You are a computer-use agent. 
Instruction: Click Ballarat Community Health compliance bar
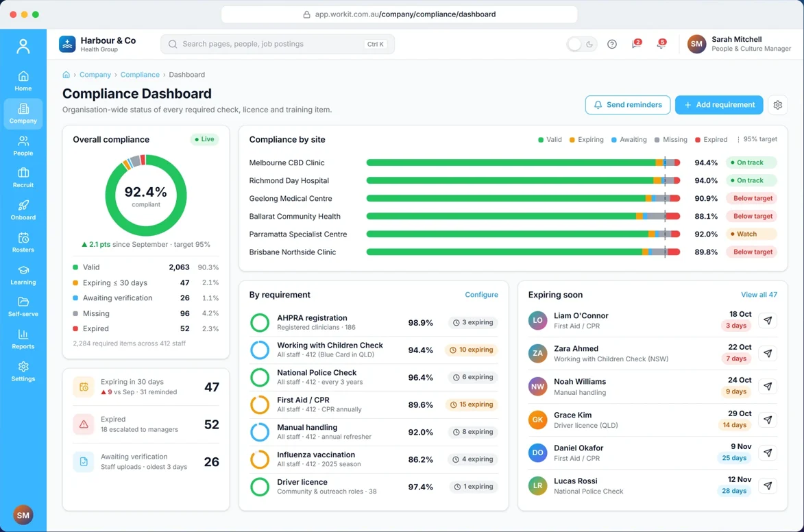pos(523,217)
